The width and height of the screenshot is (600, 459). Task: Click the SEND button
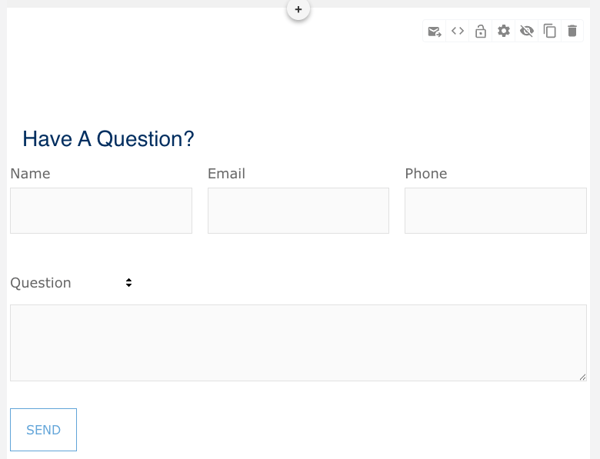tap(43, 430)
